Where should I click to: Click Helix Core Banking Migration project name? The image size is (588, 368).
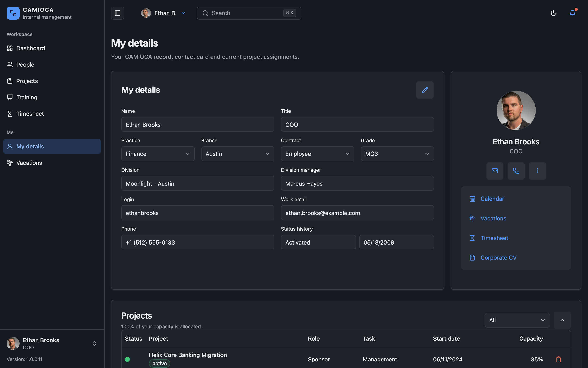pos(188,355)
